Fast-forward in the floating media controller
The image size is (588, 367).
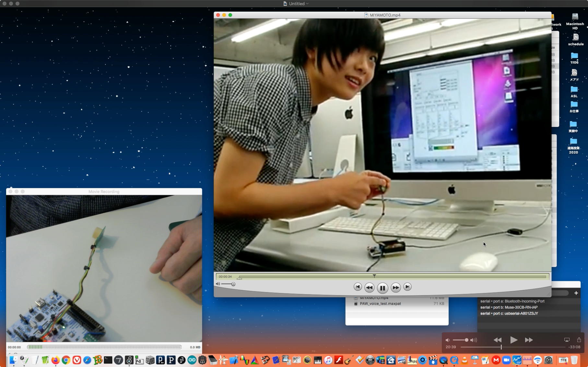click(x=529, y=340)
